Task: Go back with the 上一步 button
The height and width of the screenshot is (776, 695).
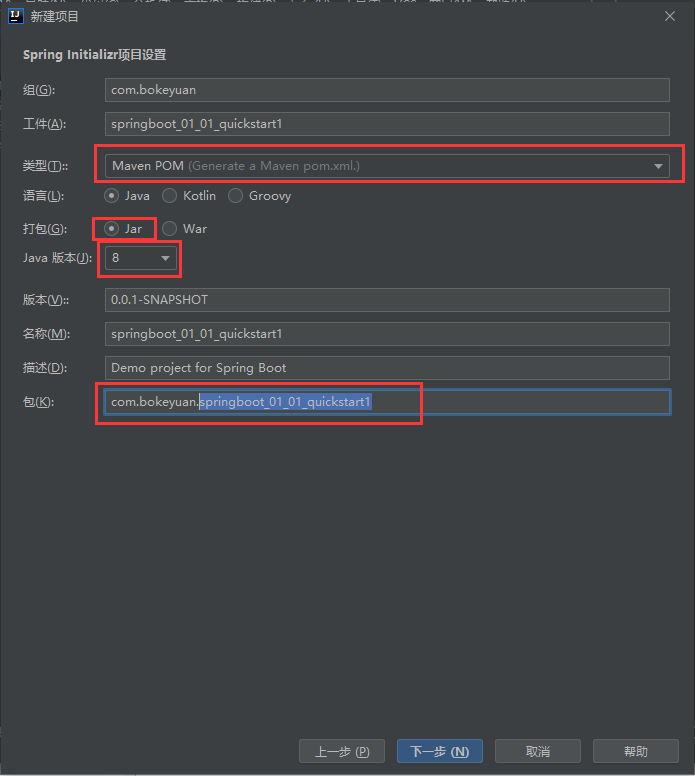Action: [342, 752]
